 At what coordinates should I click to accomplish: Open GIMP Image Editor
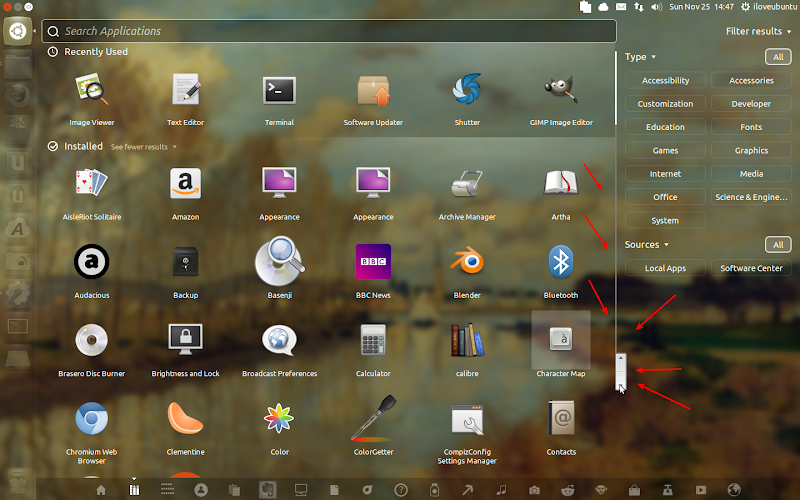tap(561, 90)
